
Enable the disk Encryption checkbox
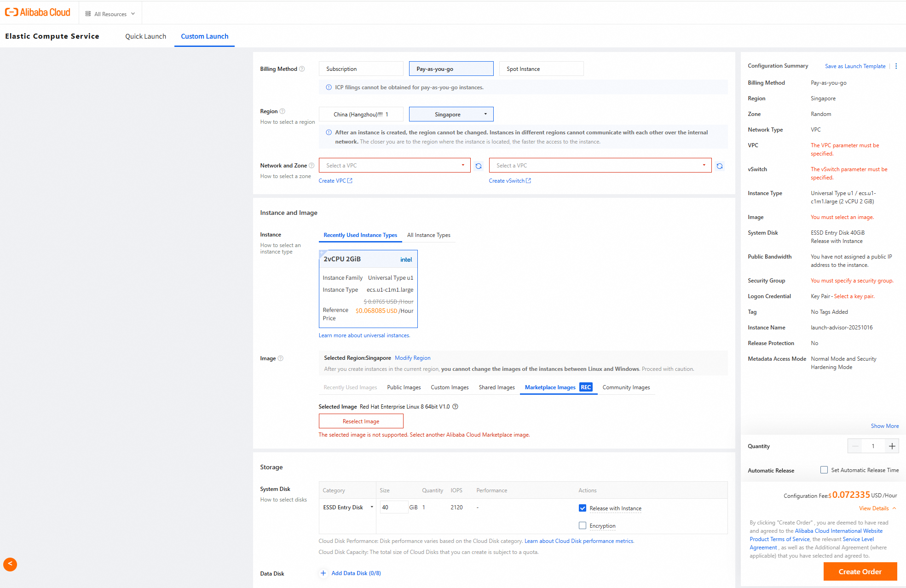click(x=583, y=525)
